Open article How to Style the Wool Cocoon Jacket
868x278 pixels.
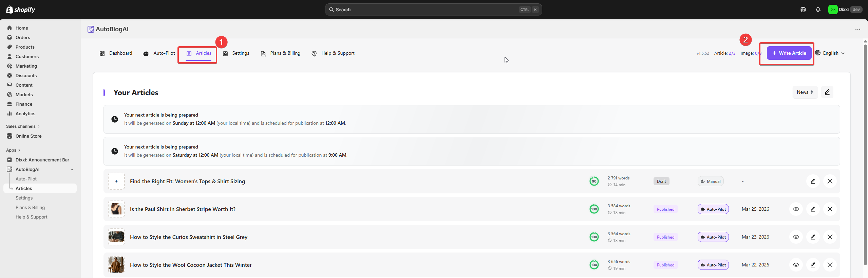coord(191,265)
